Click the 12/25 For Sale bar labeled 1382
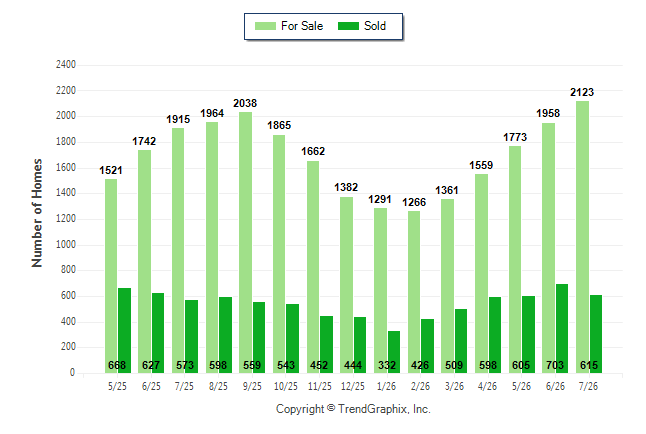The height and width of the screenshot is (434, 646). (346, 285)
